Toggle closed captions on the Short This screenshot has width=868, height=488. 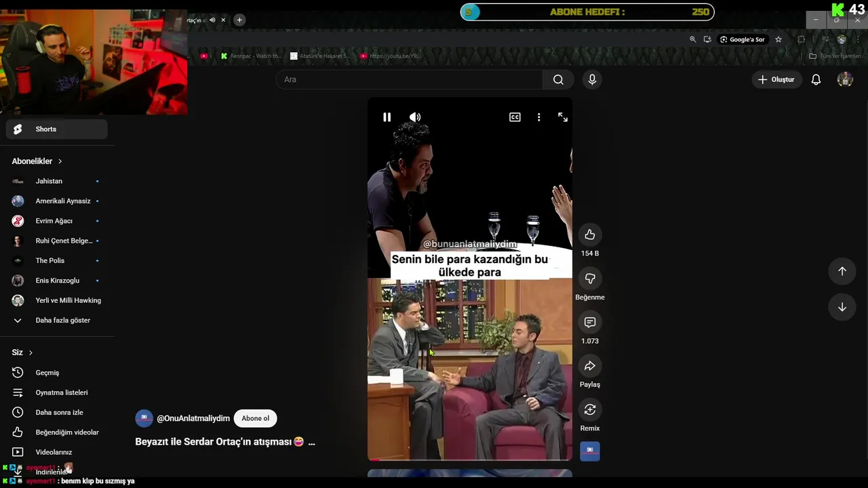coord(515,117)
